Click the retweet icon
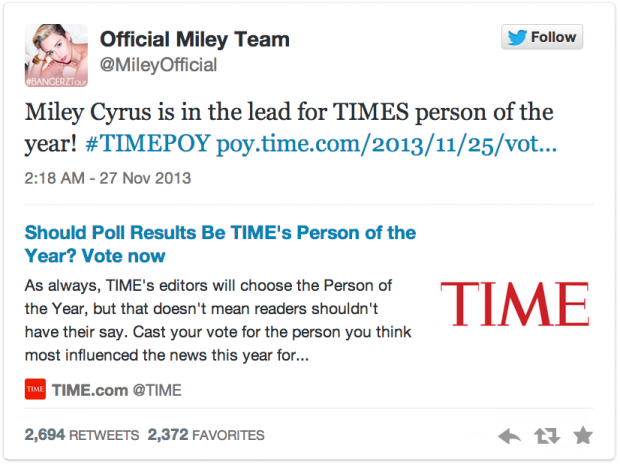 pyautogui.click(x=547, y=436)
